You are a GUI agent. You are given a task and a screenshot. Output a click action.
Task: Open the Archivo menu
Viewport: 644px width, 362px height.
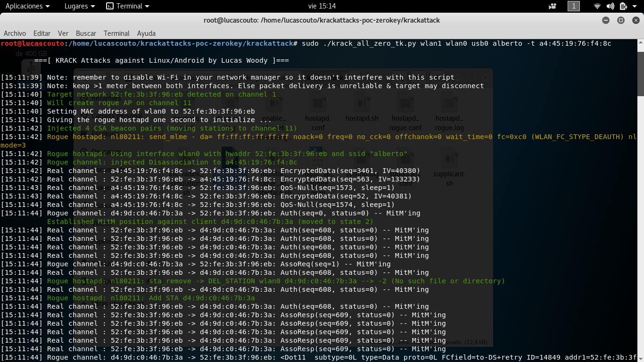15,33
